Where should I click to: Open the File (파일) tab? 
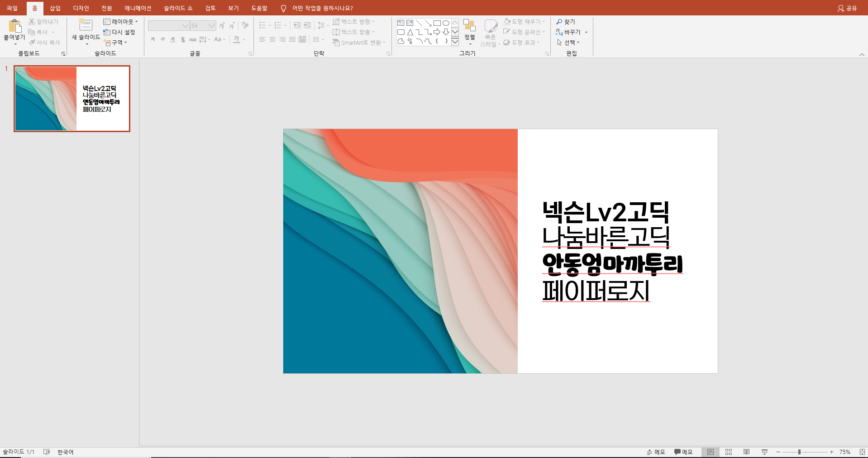(12, 8)
